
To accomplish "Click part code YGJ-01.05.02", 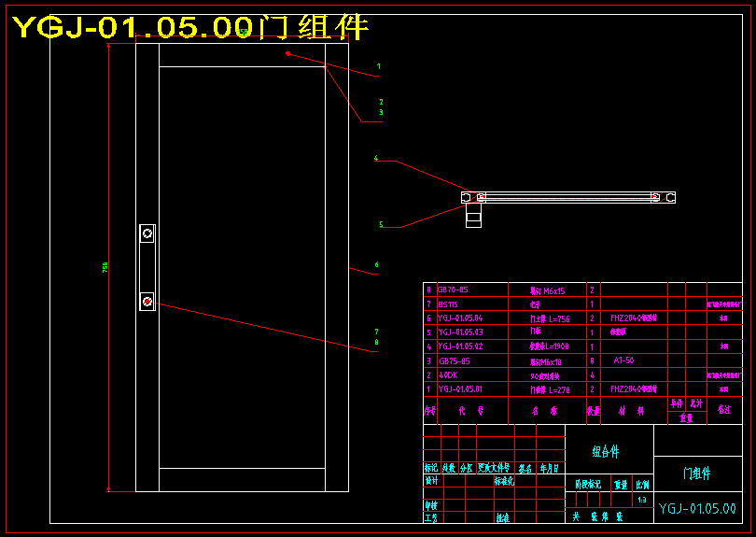I will (x=460, y=346).
